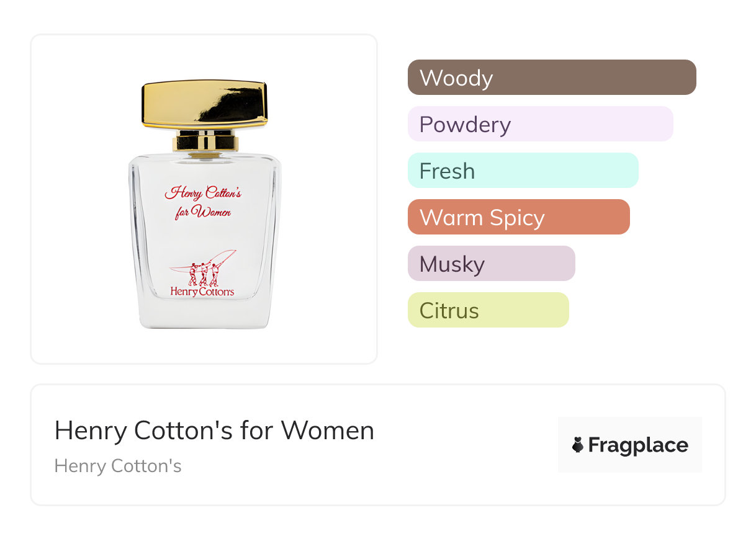Click the red script label on the bottle

point(203,202)
